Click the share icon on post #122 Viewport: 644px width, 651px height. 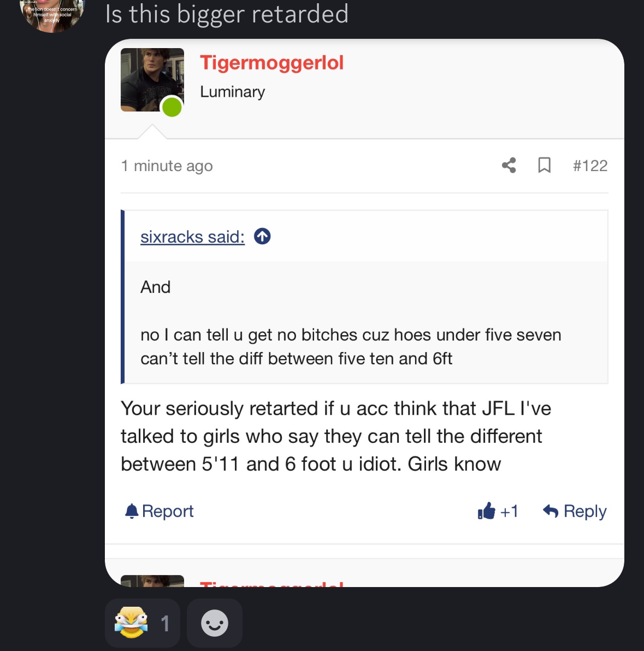pyautogui.click(x=509, y=165)
